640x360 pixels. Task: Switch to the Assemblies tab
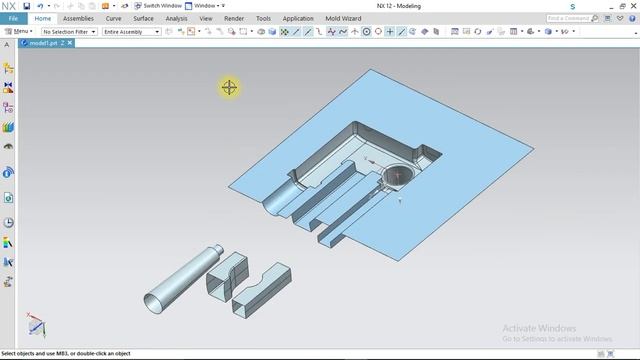[78, 18]
